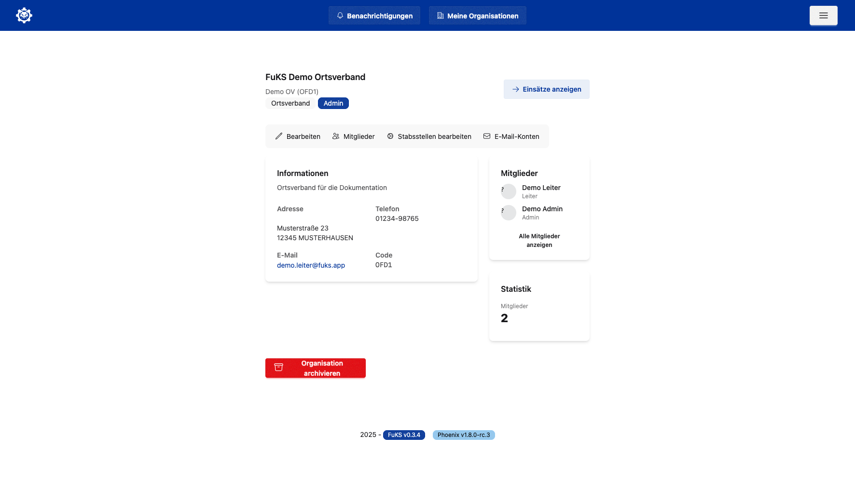Open the hamburger menu
This screenshot has width=855, height=504.
pyautogui.click(x=824, y=15)
